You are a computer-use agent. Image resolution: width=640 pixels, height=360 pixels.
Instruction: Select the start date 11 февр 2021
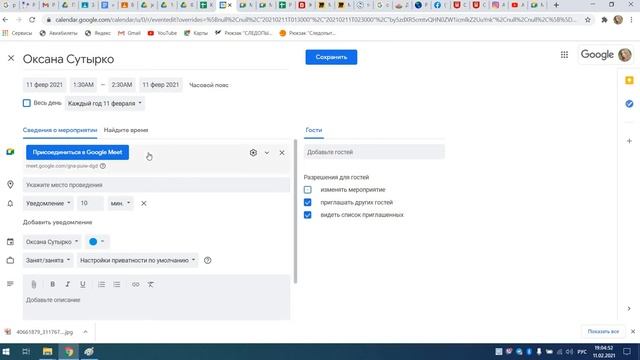click(44, 85)
